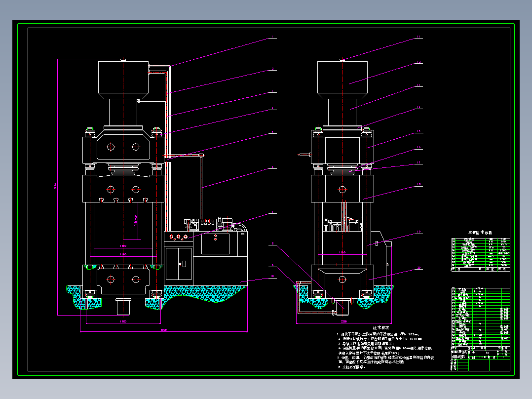The width and height of the screenshot is (532, 399).
Task: Select callout number 4 leader label
Action: click(x=272, y=109)
